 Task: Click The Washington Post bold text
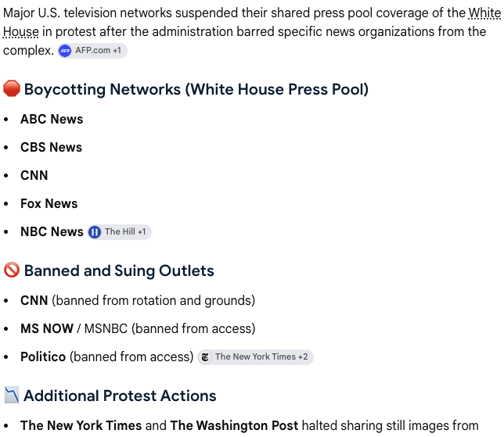(234, 426)
